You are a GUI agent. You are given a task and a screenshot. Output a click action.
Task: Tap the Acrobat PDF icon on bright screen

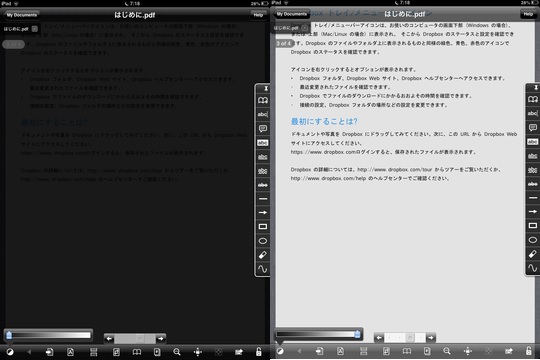pyautogui.click(x=340, y=351)
